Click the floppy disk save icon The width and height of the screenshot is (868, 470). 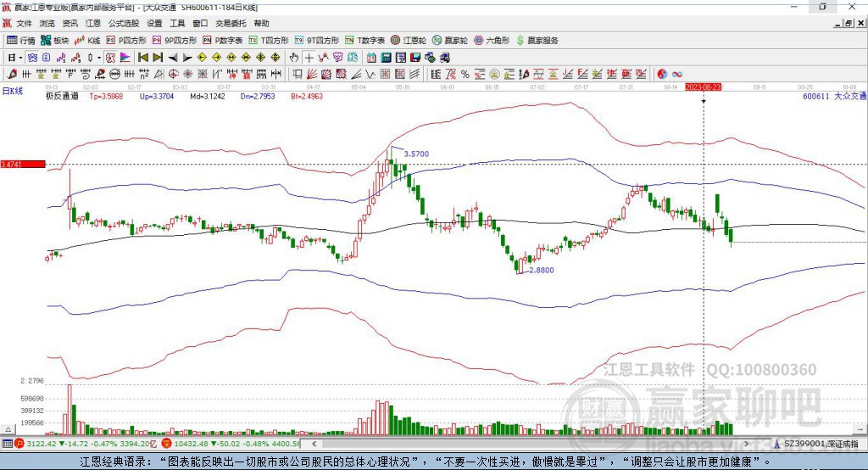click(x=415, y=58)
